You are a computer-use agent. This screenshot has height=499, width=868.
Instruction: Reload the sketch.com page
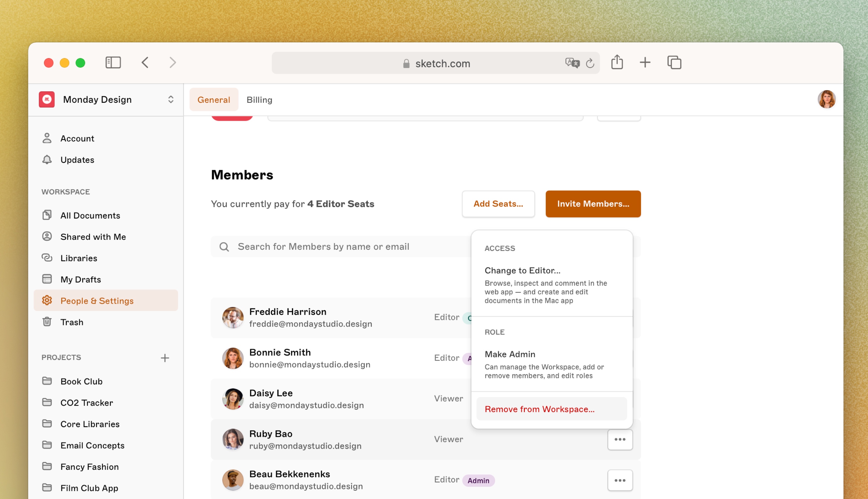tap(590, 63)
